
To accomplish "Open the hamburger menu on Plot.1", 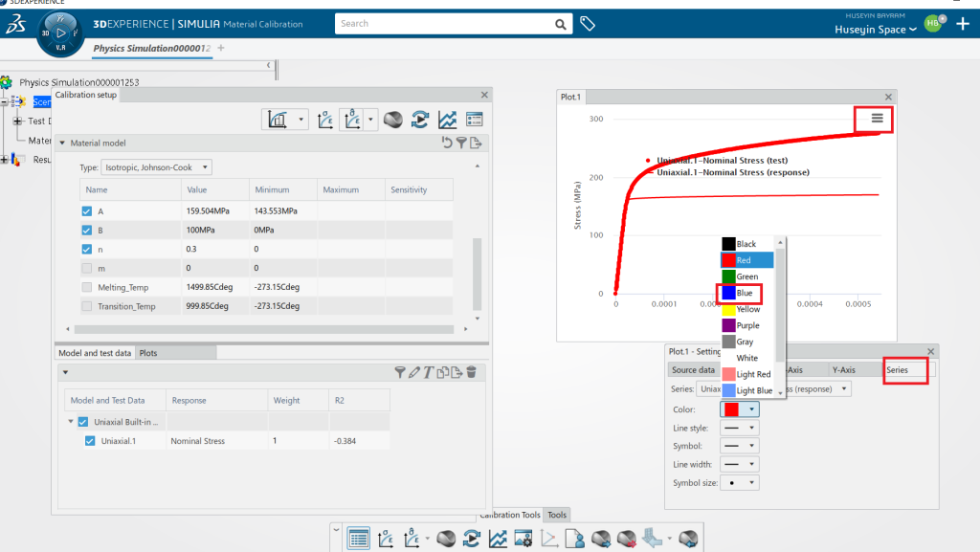I will 877,118.
